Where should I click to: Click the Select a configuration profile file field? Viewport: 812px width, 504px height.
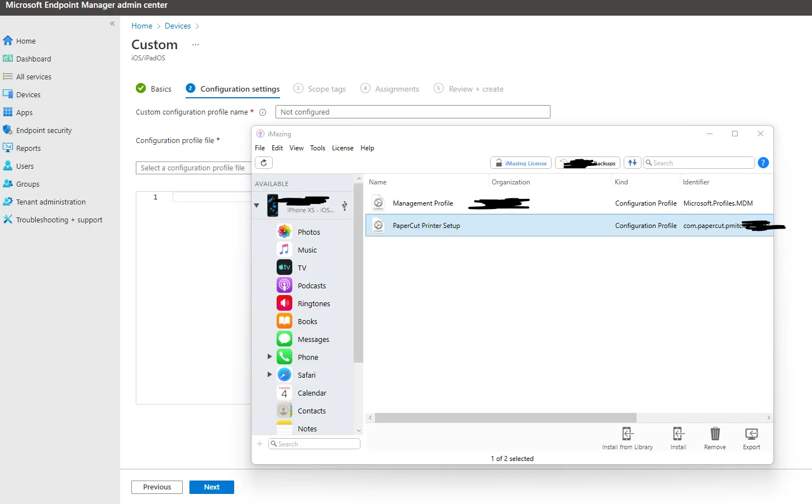point(193,168)
